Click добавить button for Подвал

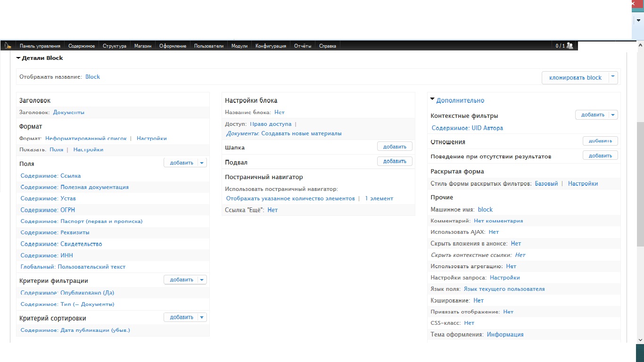pos(395,161)
